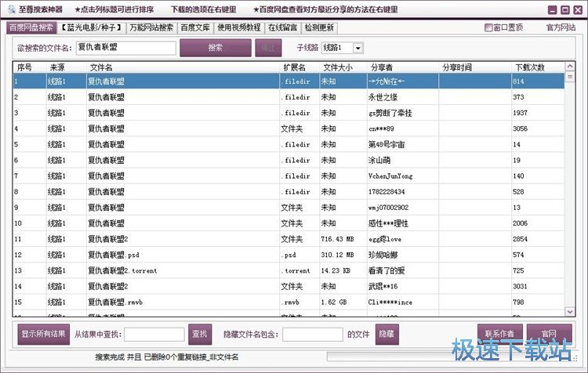588x373 pixels.
Task: Sort by the 下载次数 column header
Action: click(x=538, y=67)
